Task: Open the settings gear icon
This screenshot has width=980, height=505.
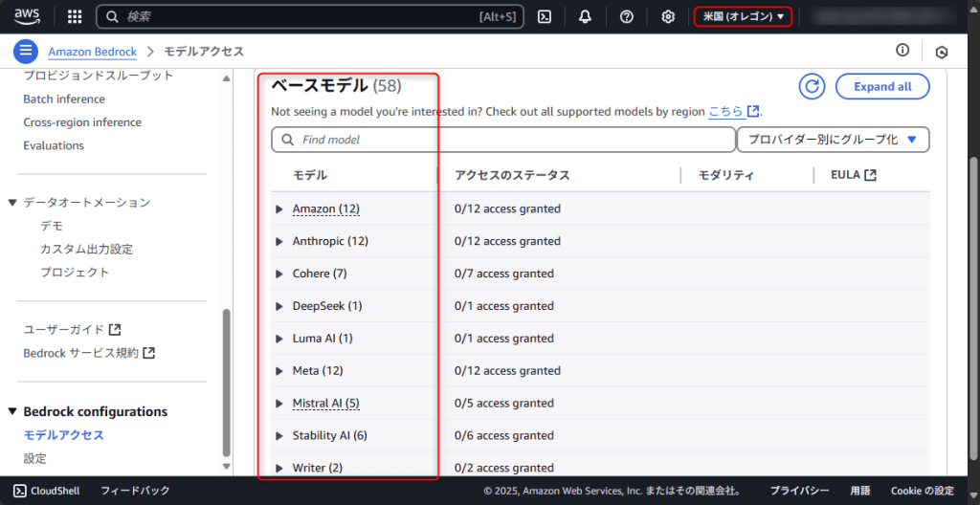Action: coord(668,17)
